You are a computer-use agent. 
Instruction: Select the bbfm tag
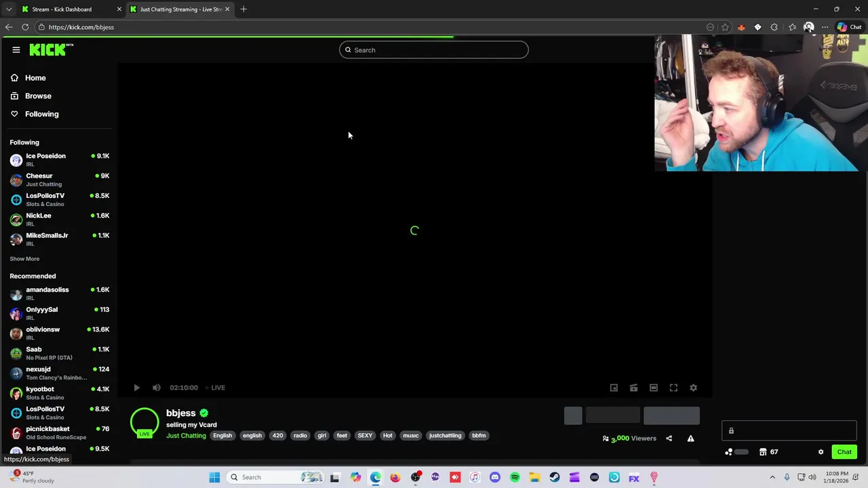point(479,436)
